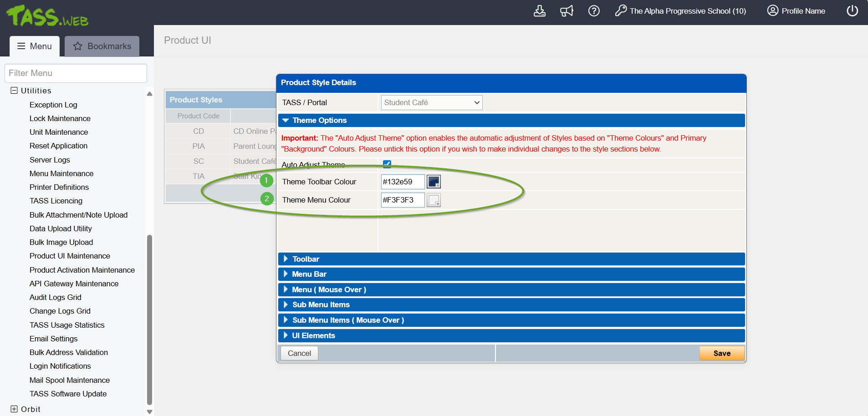Open the TASS / Portal dropdown
The width and height of the screenshot is (868, 416).
point(431,102)
